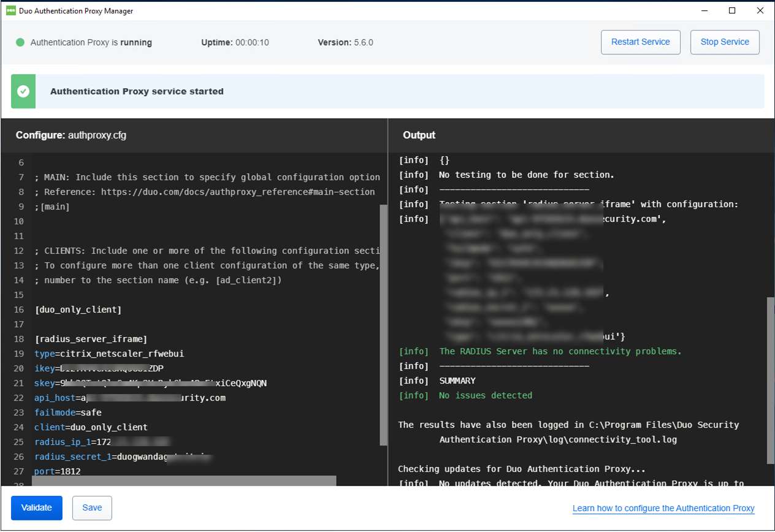Click the api_host config line
Image resolution: width=775 pixels, height=532 pixels.
130,398
